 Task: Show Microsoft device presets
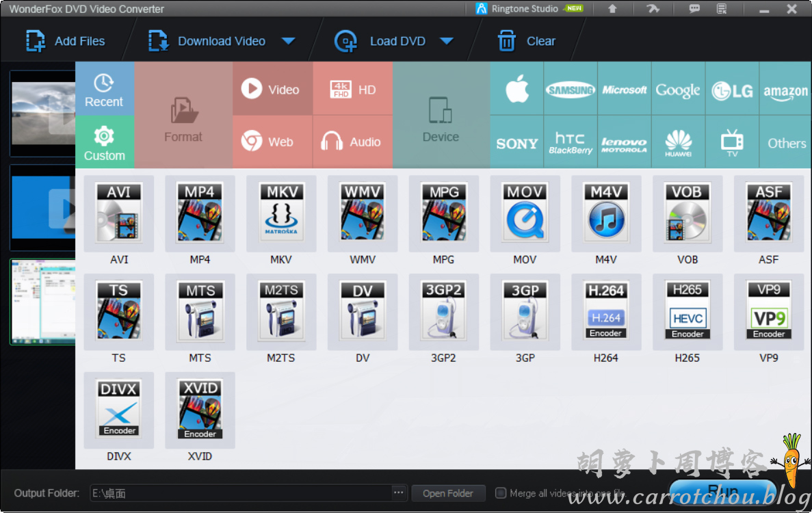pos(625,88)
